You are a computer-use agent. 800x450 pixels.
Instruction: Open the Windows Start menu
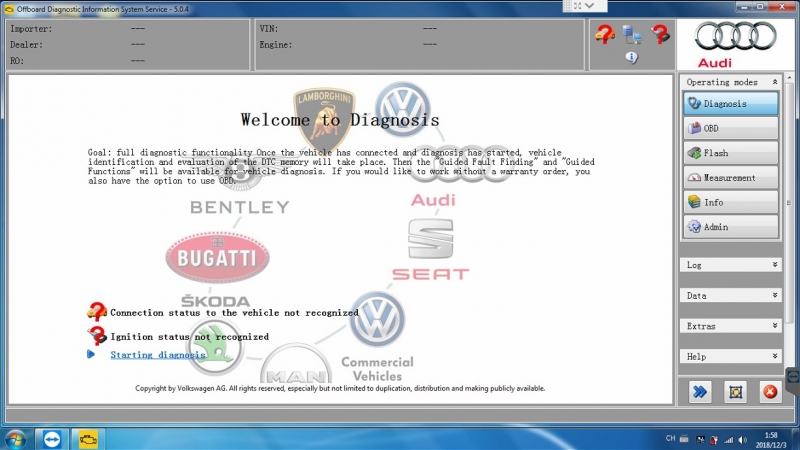click(x=15, y=439)
